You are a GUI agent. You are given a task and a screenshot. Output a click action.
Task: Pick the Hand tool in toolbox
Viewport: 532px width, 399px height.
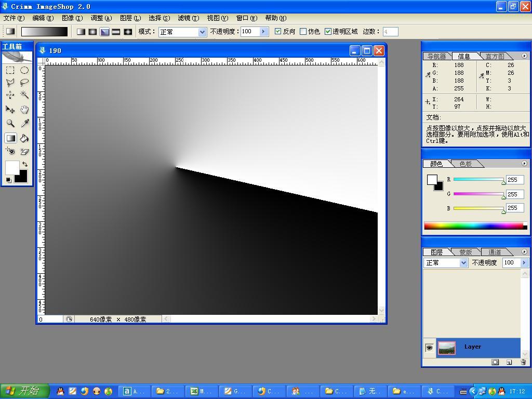pyautogui.click(x=24, y=110)
